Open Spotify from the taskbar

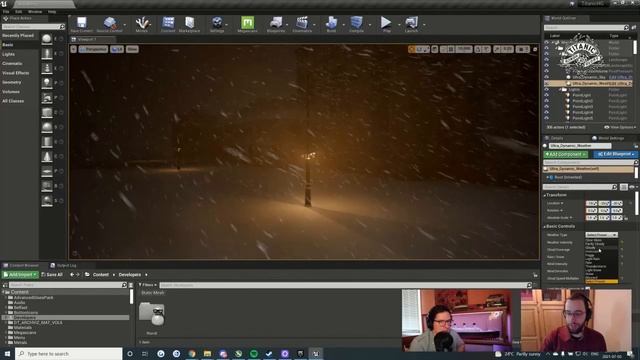(254, 353)
